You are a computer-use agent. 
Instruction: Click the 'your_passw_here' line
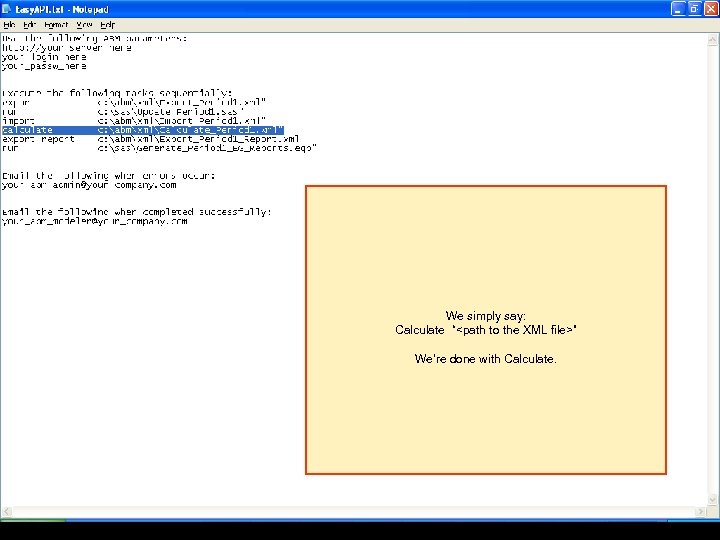44,66
